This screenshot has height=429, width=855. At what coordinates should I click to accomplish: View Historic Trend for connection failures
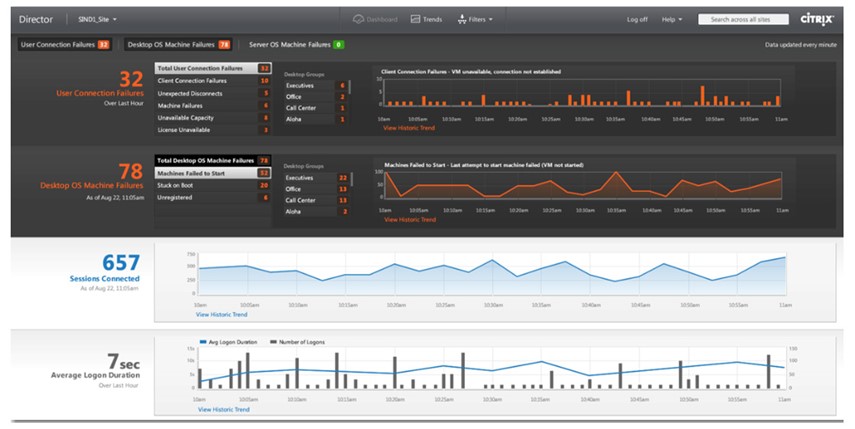tap(409, 128)
